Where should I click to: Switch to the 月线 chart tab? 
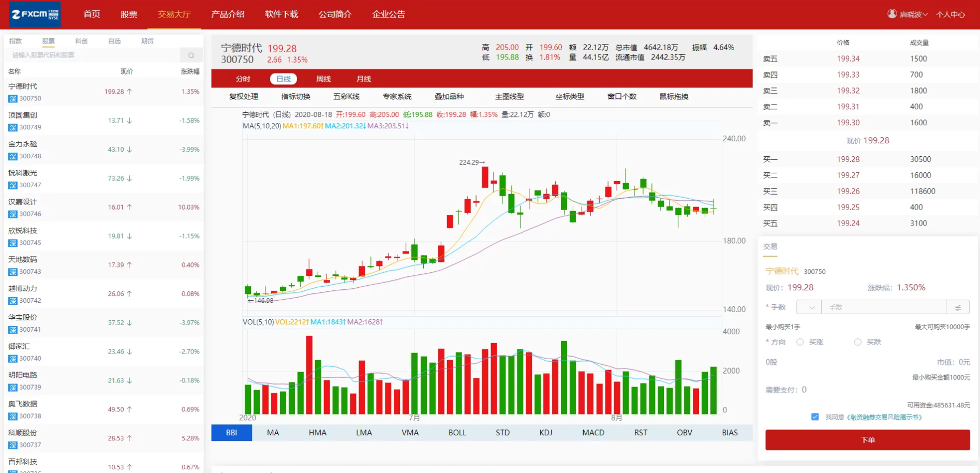pos(364,79)
